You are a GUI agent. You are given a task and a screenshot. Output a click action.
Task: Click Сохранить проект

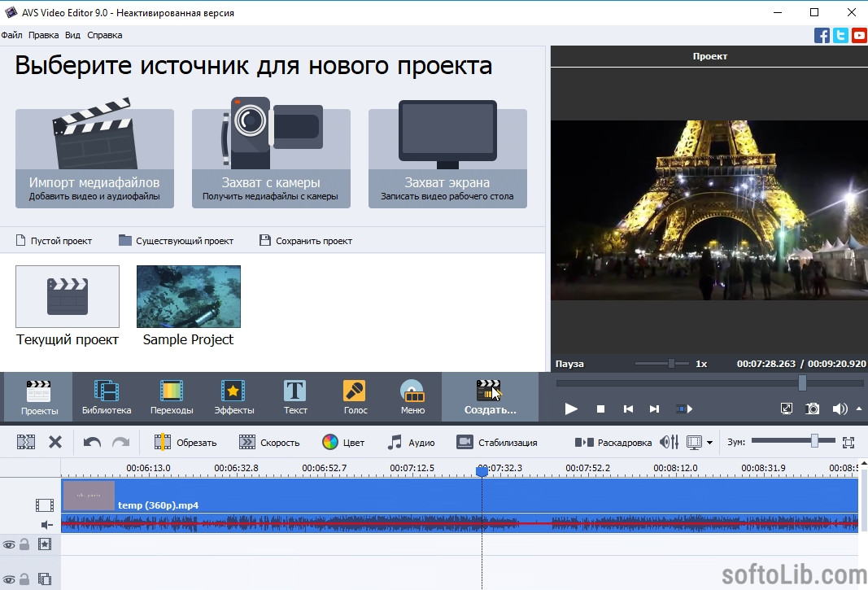click(x=306, y=241)
